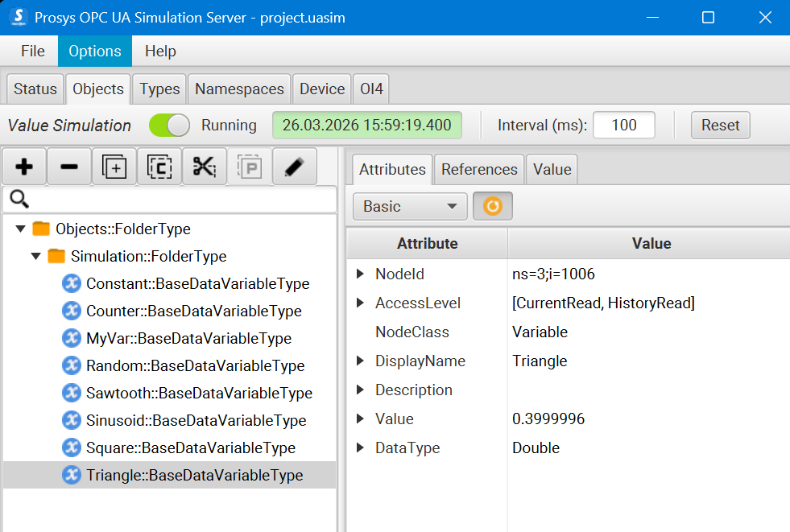
Task: Click the pencil Edit node icon
Action: [294, 167]
